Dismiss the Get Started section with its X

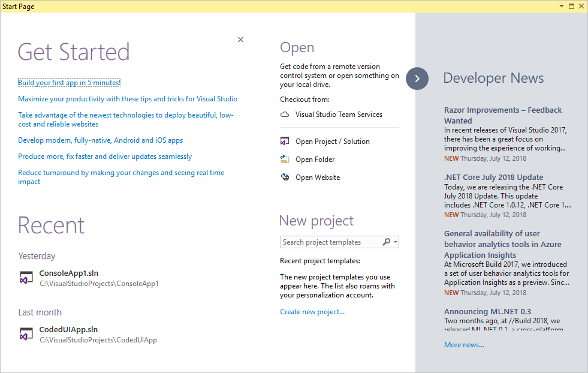(240, 39)
